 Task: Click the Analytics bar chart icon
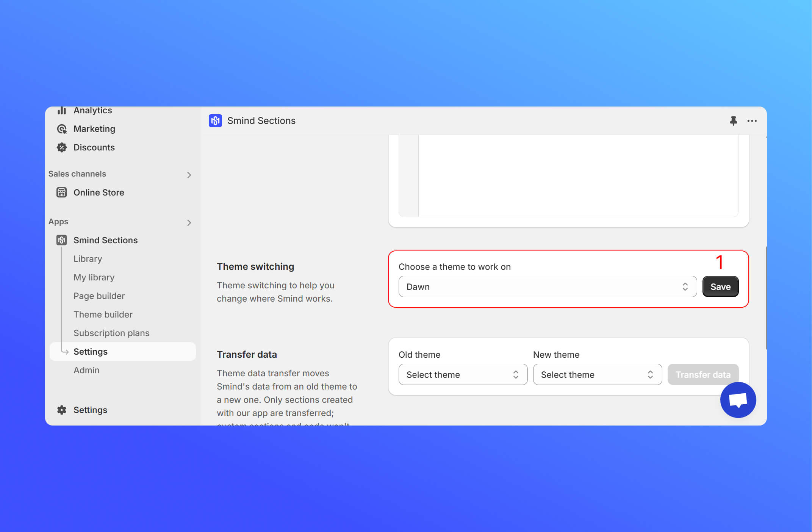(x=62, y=110)
